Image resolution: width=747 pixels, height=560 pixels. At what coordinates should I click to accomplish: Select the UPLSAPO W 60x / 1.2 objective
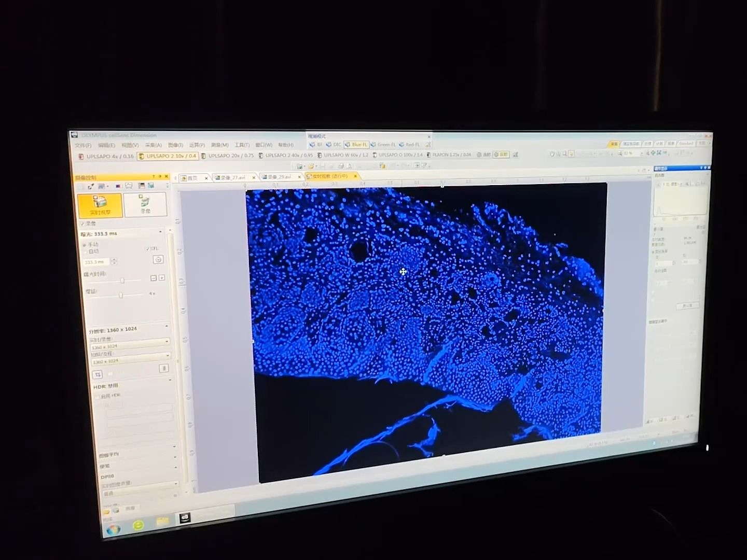coord(342,155)
